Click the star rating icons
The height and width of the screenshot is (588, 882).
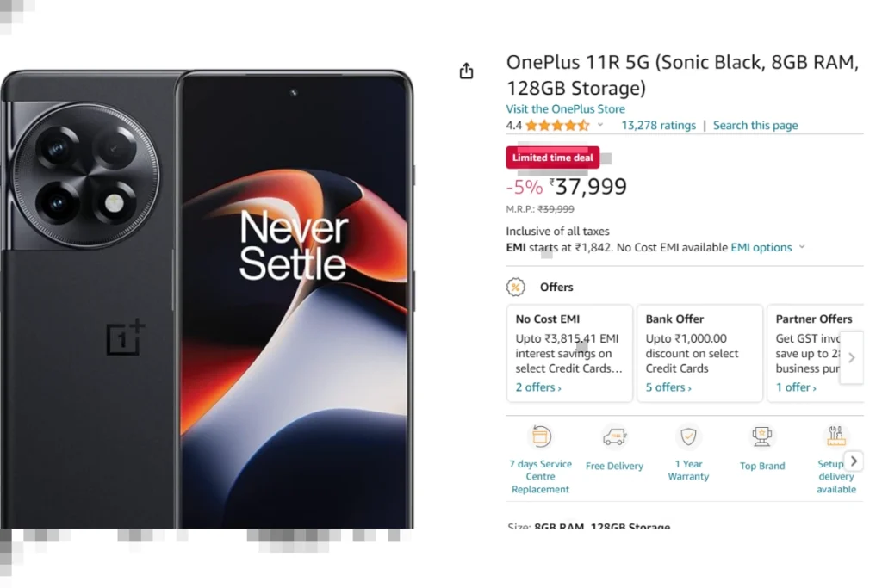tap(557, 126)
